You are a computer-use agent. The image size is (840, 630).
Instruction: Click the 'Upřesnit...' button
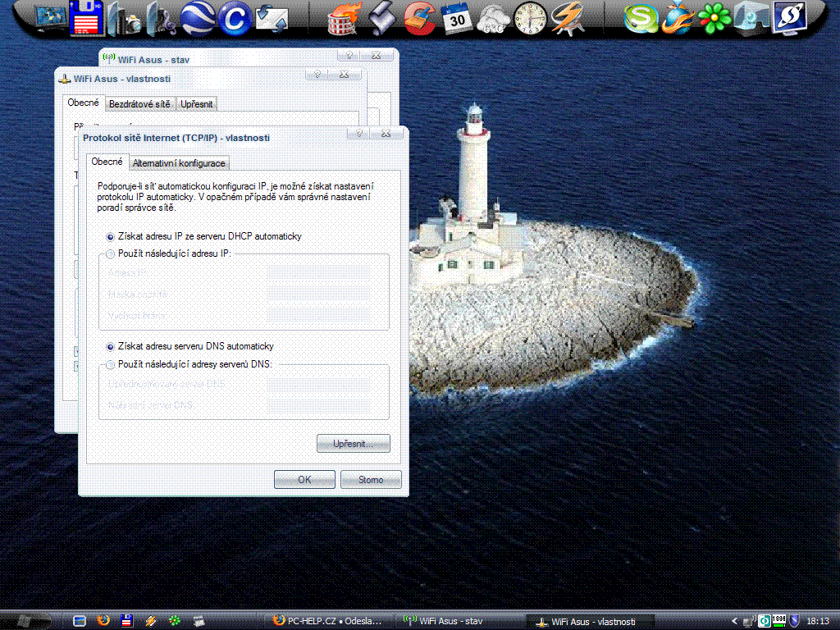(x=353, y=444)
